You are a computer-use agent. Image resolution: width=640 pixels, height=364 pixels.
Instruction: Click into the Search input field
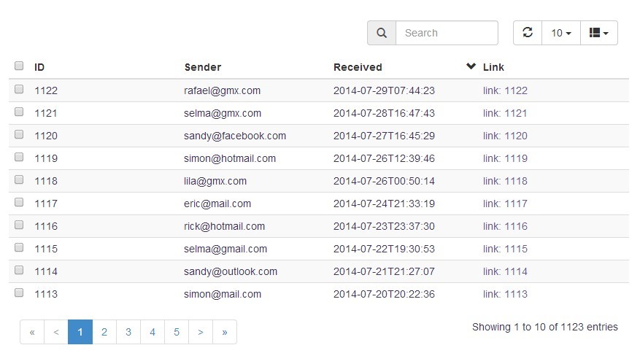click(x=447, y=33)
